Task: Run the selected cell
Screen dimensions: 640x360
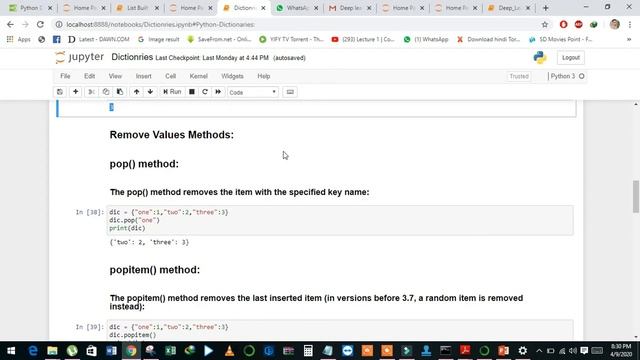Action: (172, 92)
